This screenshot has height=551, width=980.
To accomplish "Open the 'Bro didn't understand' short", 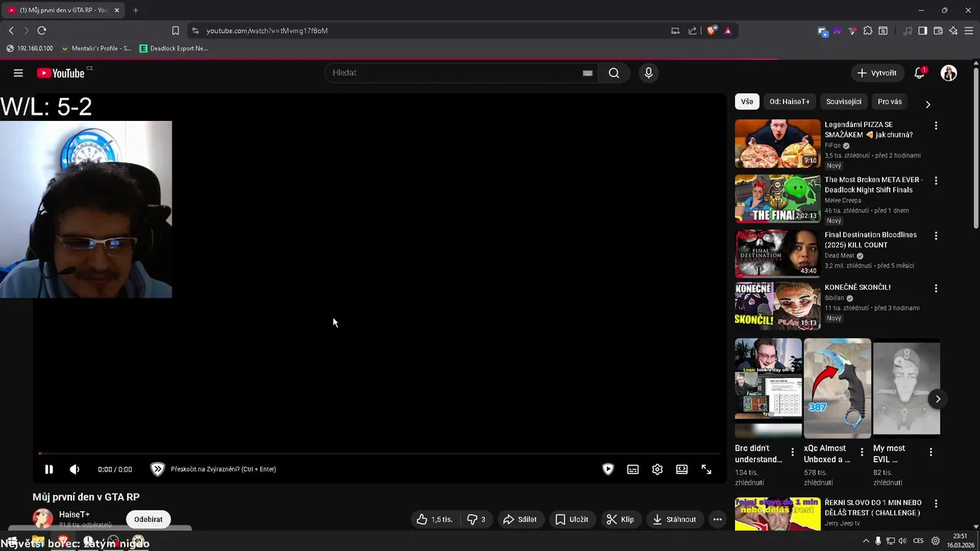I will click(768, 389).
